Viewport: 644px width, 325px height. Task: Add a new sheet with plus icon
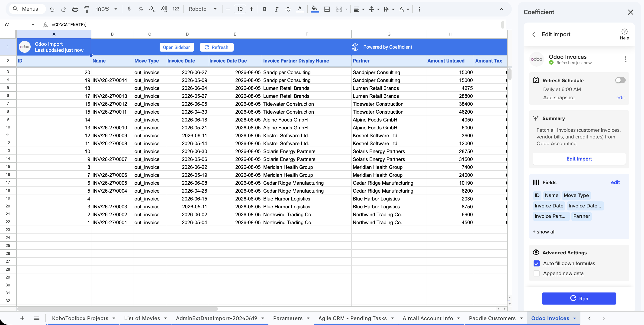tap(22, 318)
